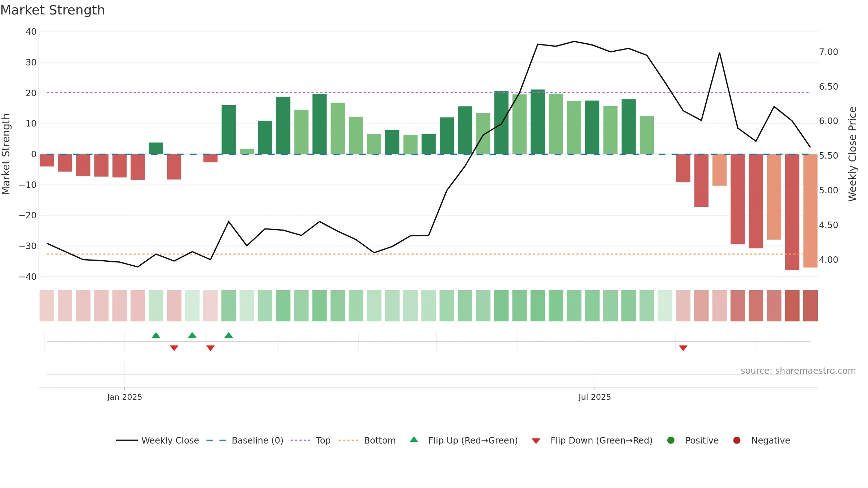
Task: Click the rightmost red flip-down triangle marker
Action: [683, 348]
